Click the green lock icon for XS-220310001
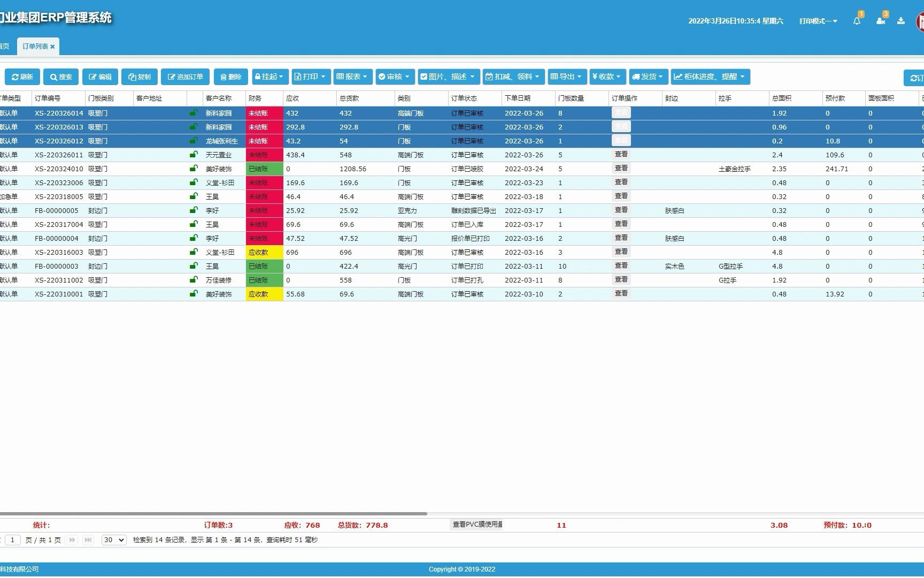Viewport: 924px width, 578px height. click(x=194, y=294)
